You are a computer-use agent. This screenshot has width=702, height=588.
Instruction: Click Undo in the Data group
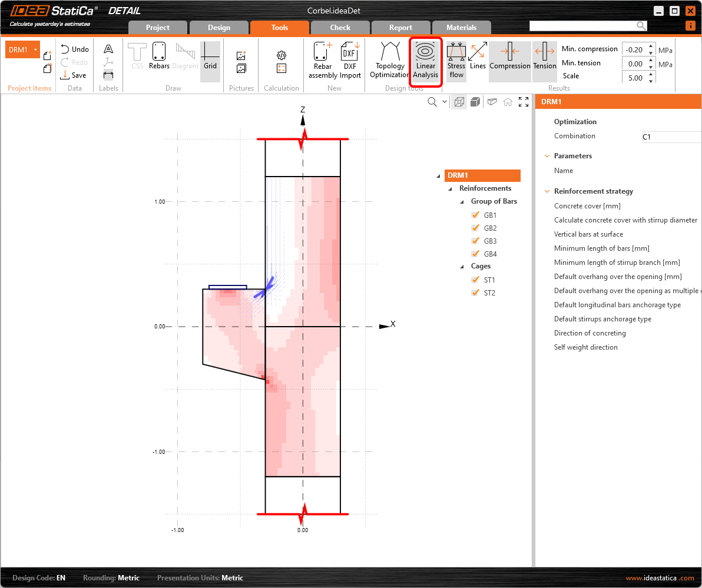(74, 49)
